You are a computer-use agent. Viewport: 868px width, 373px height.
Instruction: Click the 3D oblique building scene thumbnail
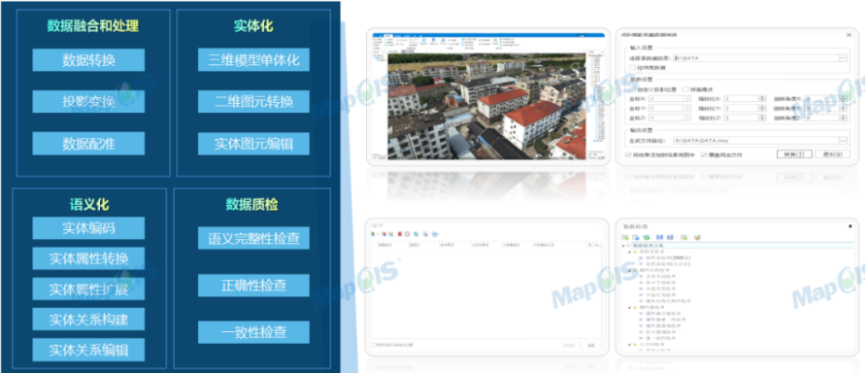coord(486,105)
